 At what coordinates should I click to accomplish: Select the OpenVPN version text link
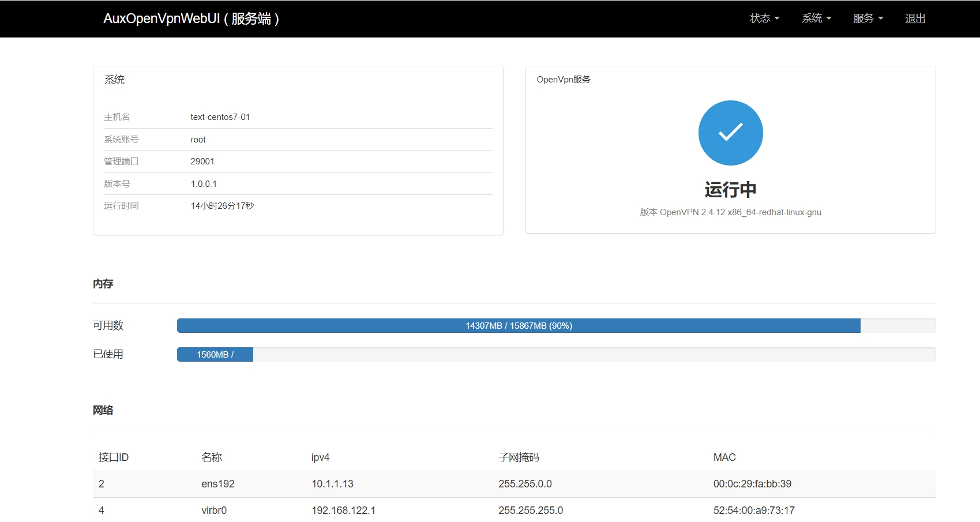pyautogui.click(x=730, y=212)
